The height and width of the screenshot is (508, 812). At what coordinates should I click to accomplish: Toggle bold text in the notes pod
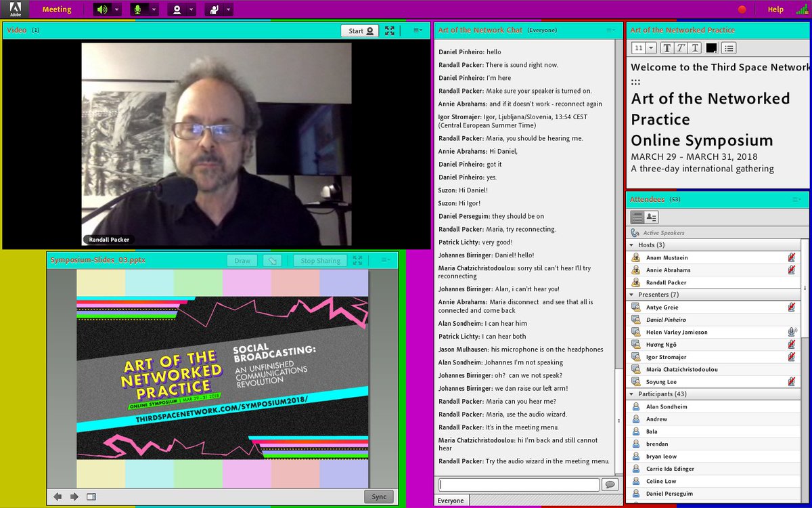coord(667,47)
